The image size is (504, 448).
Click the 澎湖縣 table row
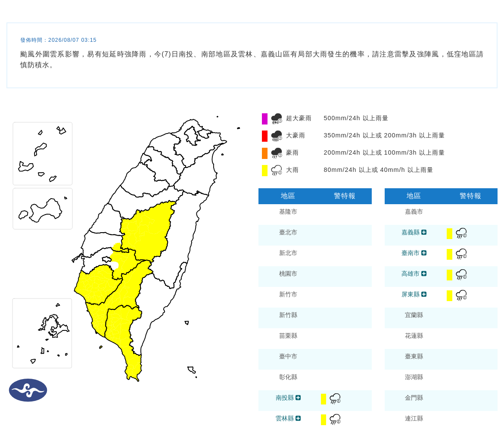click(441, 380)
